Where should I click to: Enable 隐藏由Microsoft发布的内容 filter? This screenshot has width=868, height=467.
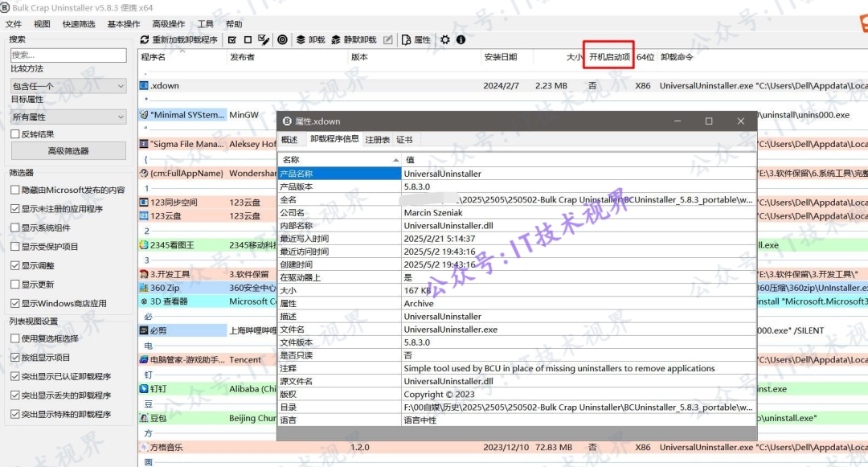click(15, 190)
